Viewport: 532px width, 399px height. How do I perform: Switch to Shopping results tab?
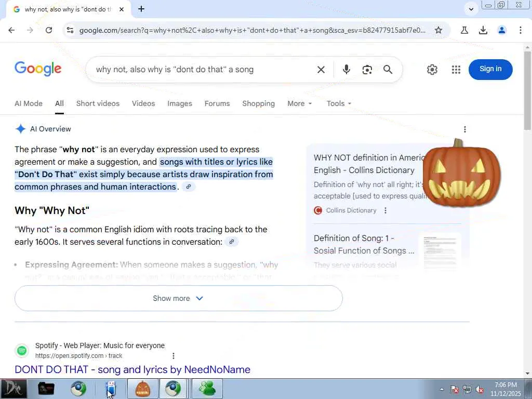point(259,103)
